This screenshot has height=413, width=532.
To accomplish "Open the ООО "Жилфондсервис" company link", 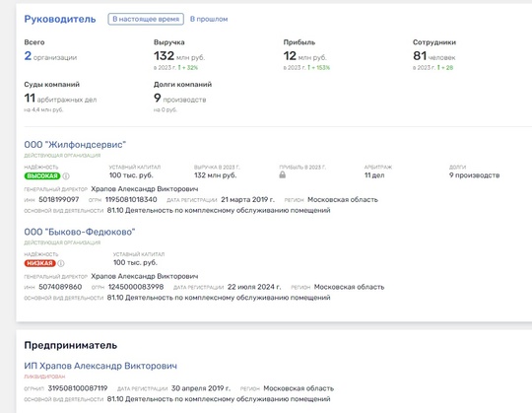I will [x=75, y=145].
